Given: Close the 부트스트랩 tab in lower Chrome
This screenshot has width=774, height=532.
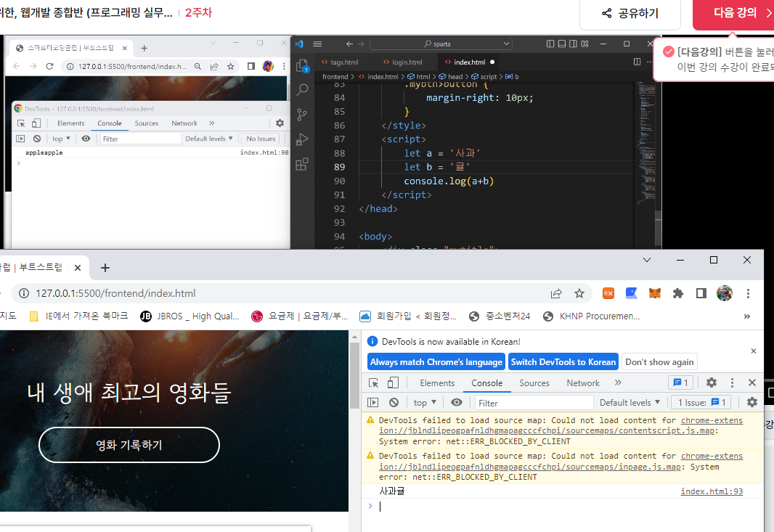Looking at the screenshot, I should pos(78,268).
